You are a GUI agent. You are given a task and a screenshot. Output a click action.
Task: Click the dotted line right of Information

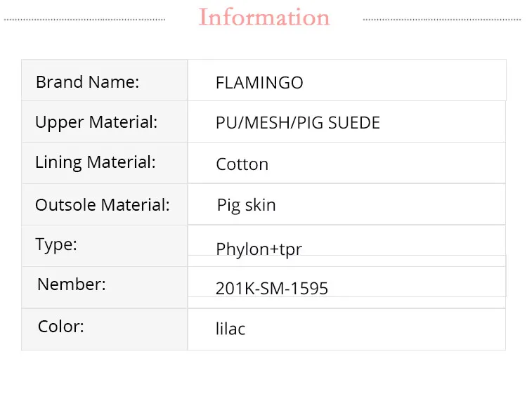(x=443, y=20)
